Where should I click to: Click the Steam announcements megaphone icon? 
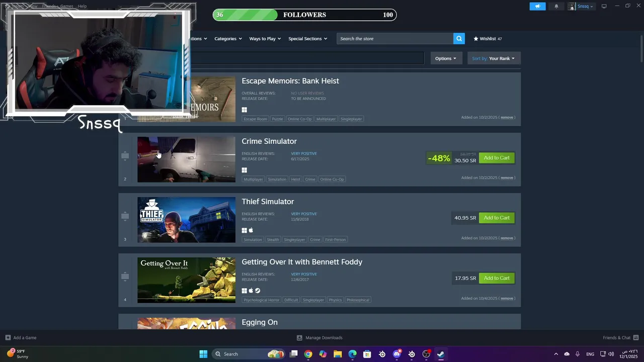(537, 7)
